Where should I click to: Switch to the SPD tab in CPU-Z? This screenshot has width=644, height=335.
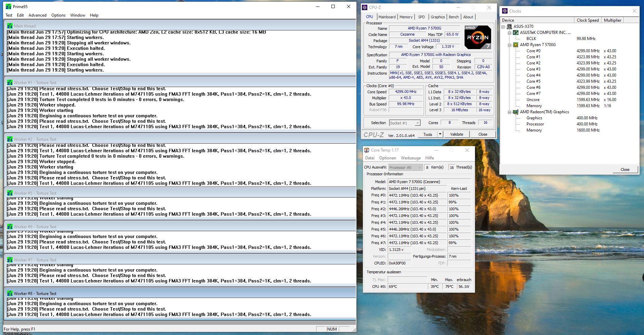click(x=422, y=17)
